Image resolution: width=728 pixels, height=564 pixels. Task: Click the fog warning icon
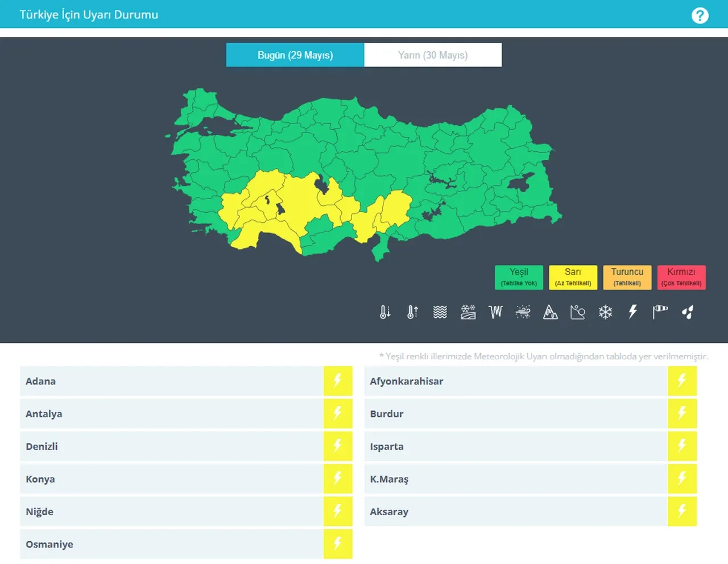(523, 312)
